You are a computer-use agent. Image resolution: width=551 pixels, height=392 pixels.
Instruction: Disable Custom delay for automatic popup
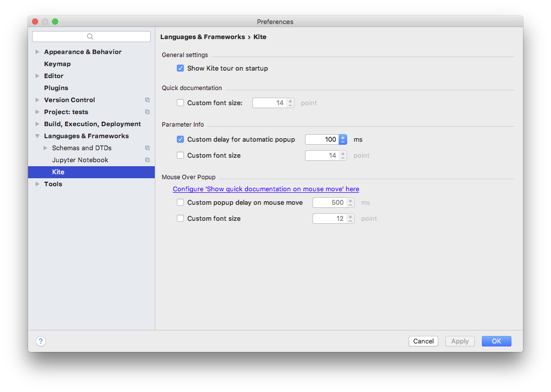[180, 140]
